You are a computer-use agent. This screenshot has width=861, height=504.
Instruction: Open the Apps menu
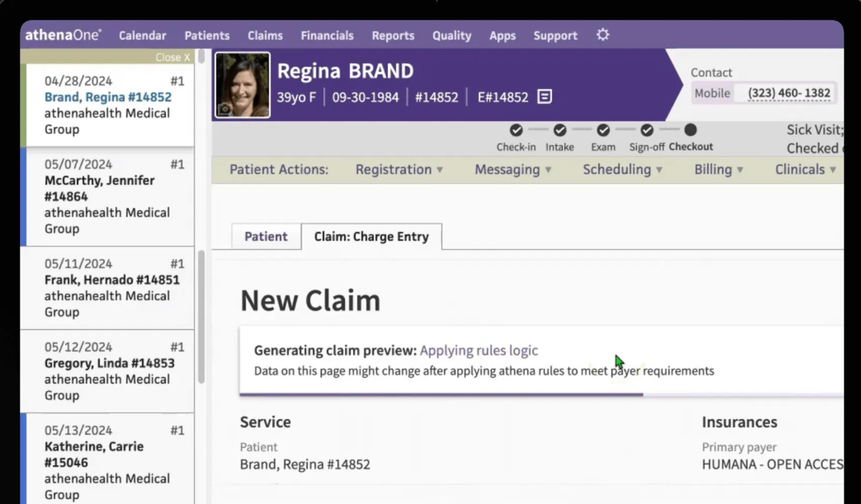point(502,35)
